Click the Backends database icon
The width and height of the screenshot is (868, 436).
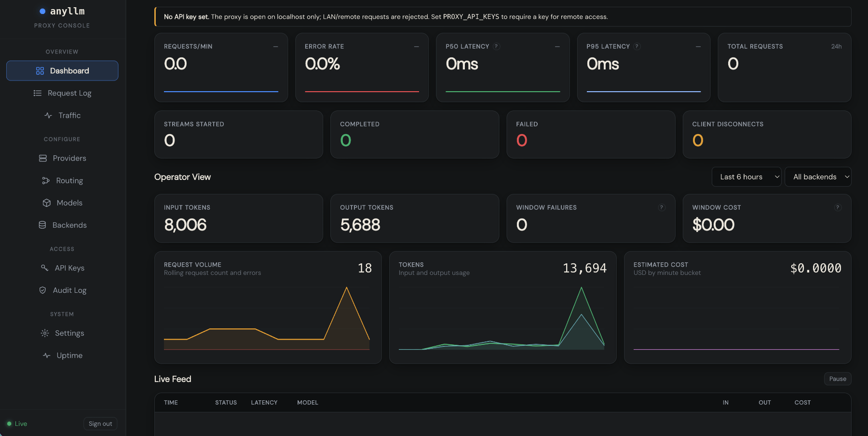[42, 225]
